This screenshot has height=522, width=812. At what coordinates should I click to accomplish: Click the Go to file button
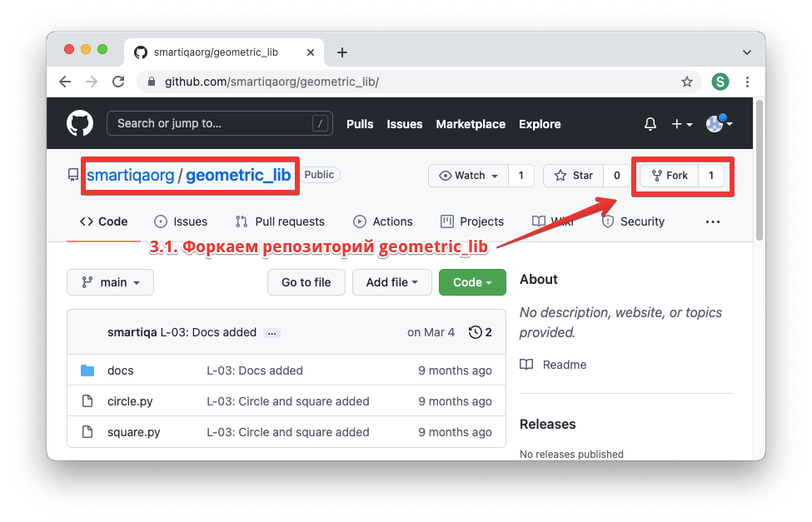click(306, 282)
